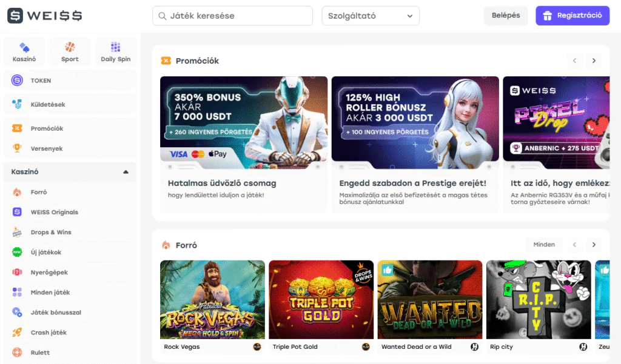Open Játék bónusszal category
Viewport: 621px width, 364px height.
[70, 312]
